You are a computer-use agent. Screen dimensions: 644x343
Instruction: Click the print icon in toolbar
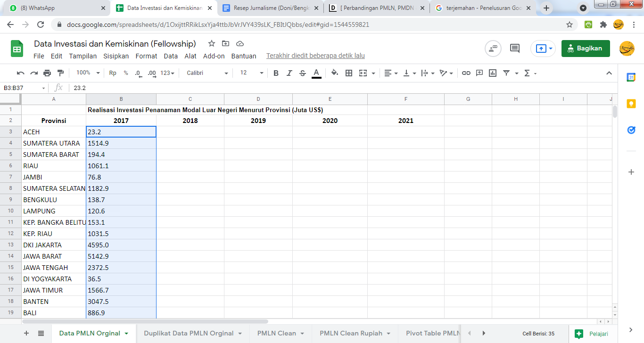click(x=47, y=73)
